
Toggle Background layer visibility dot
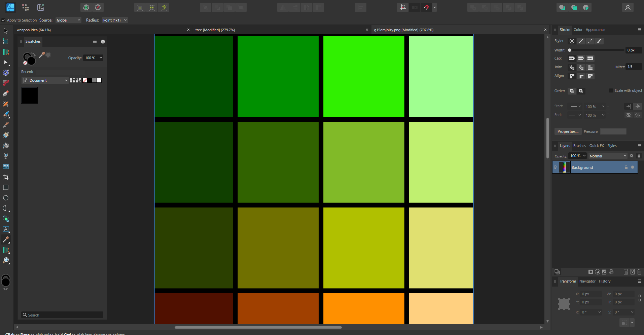pyautogui.click(x=633, y=167)
